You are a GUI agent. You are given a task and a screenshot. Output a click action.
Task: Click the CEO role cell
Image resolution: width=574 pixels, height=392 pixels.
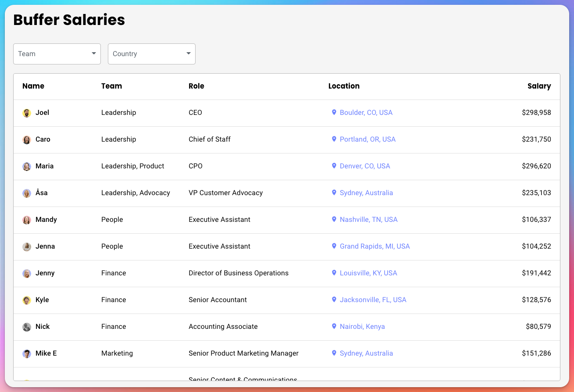tap(195, 113)
